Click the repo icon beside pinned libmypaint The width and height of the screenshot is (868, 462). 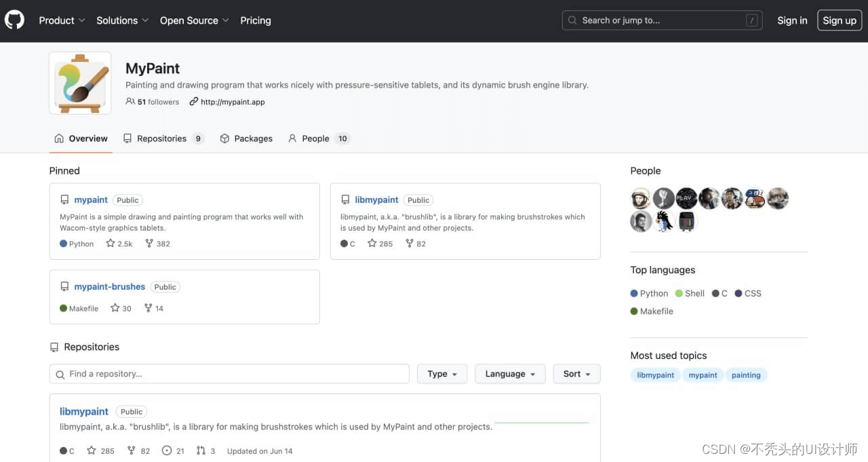345,200
